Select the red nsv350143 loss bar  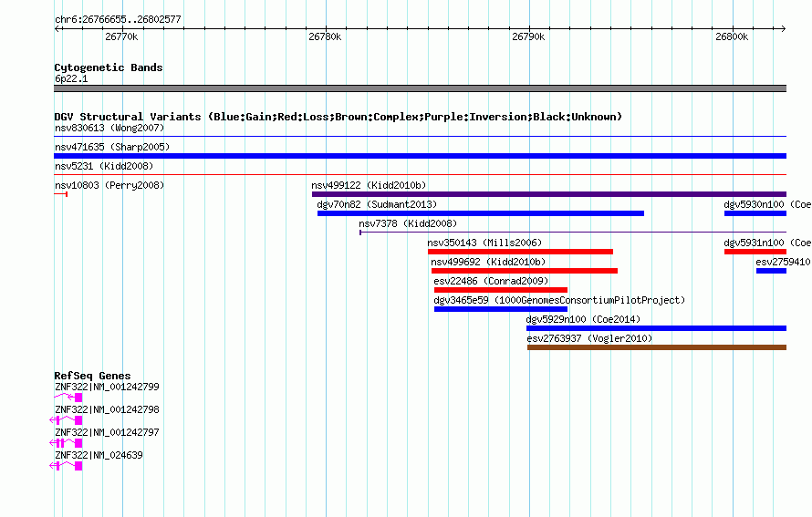[520, 252]
